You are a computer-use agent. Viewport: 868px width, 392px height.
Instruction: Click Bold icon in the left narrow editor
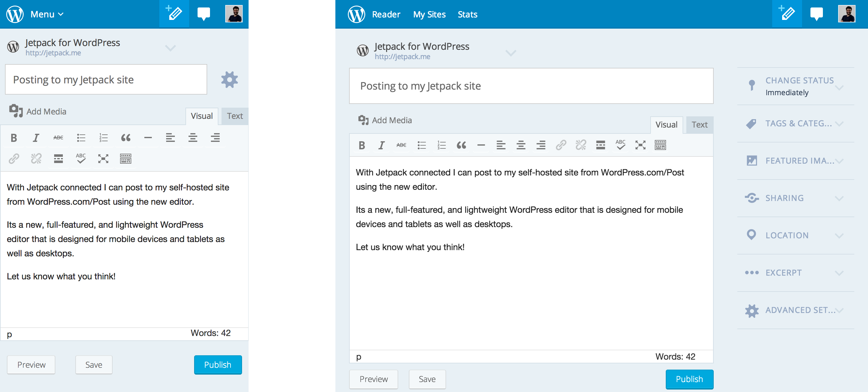point(14,138)
